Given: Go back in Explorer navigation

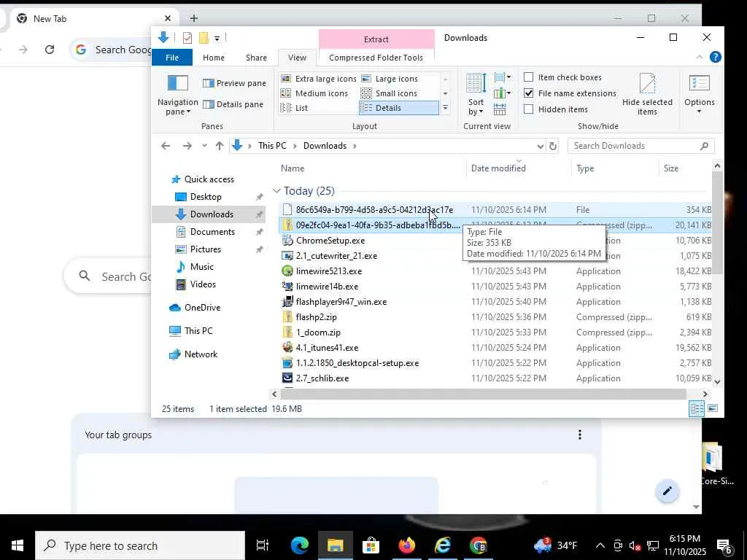Looking at the screenshot, I should pos(166,146).
